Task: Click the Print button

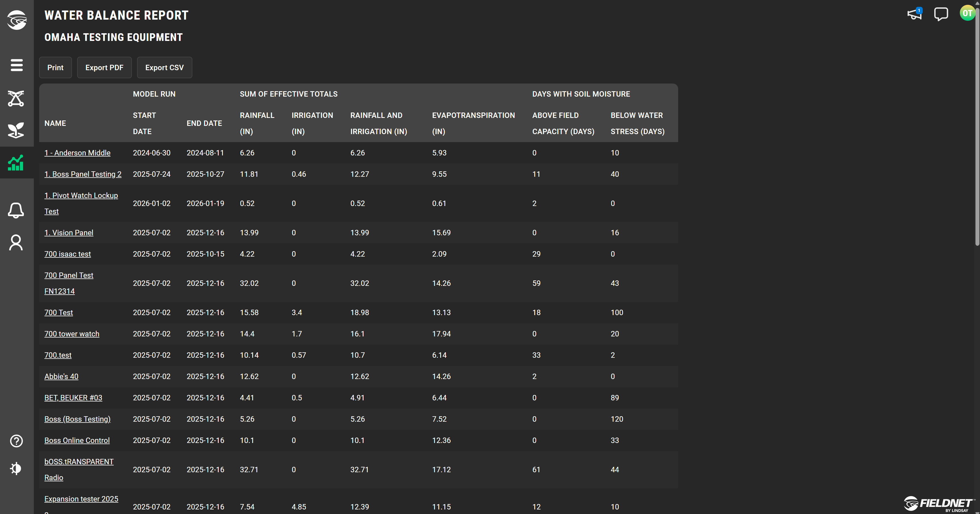Action: coord(55,67)
